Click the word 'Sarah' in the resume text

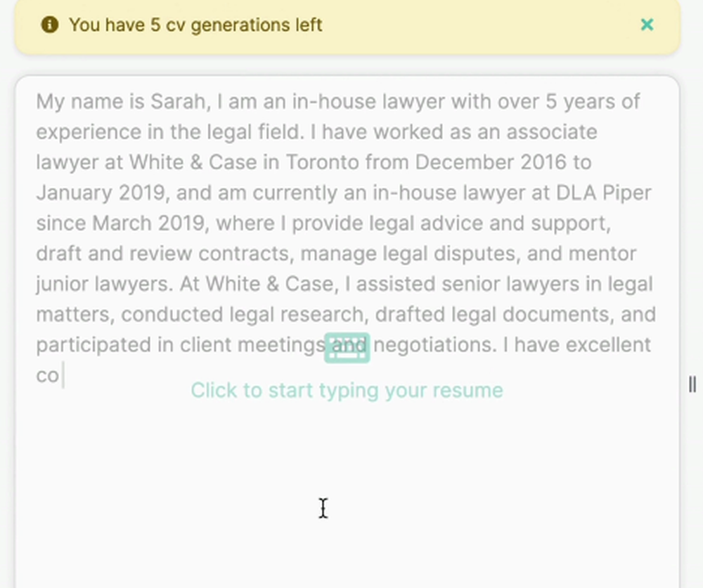pyautogui.click(x=174, y=101)
